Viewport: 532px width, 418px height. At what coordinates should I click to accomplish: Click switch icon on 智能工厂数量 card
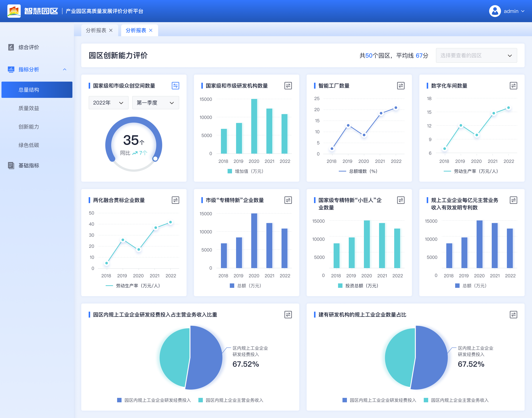[x=400, y=86]
